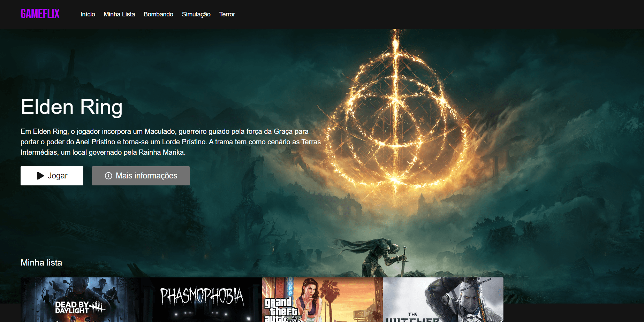Open Mais informações for Elden Ring
This screenshot has height=322, width=644.
click(141, 176)
